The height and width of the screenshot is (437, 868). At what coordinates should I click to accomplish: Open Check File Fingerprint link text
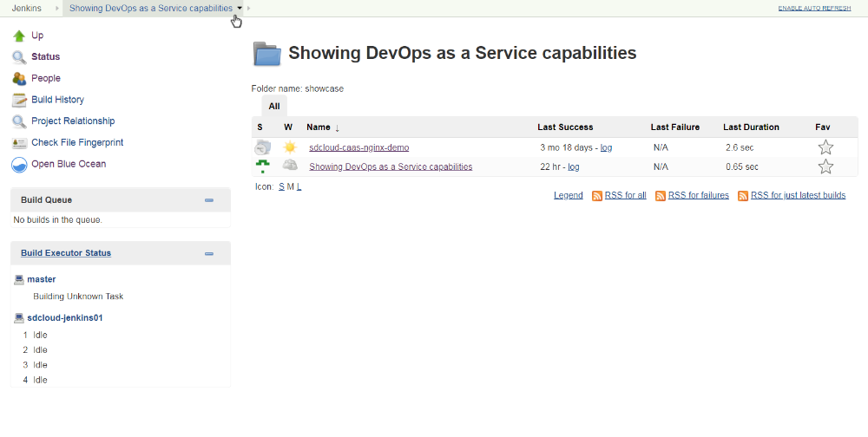tap(77, 143)
